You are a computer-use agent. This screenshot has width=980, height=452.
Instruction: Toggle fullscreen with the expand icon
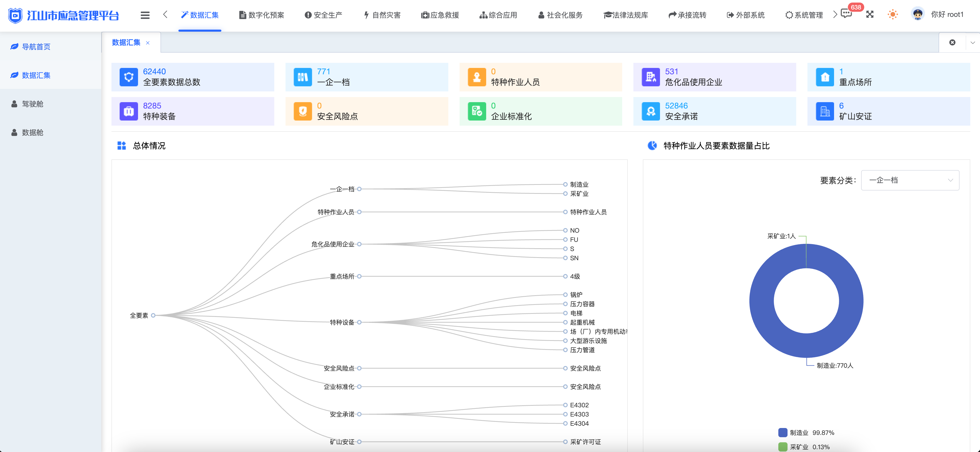[870, 15]
